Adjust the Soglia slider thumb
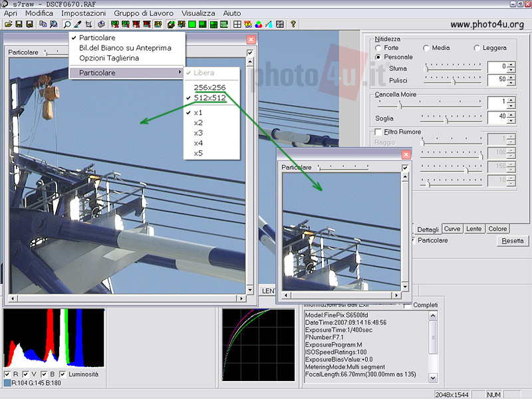 click(x=446, y=120)
